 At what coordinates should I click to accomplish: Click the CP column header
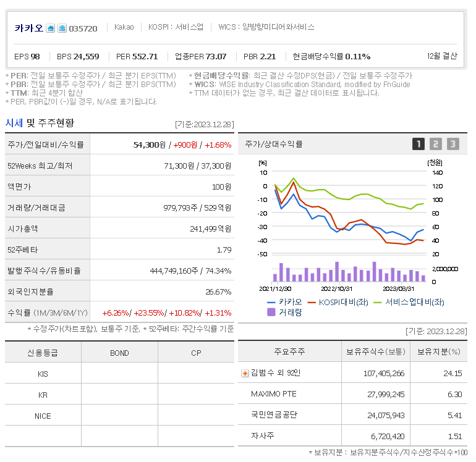(196, 353)
